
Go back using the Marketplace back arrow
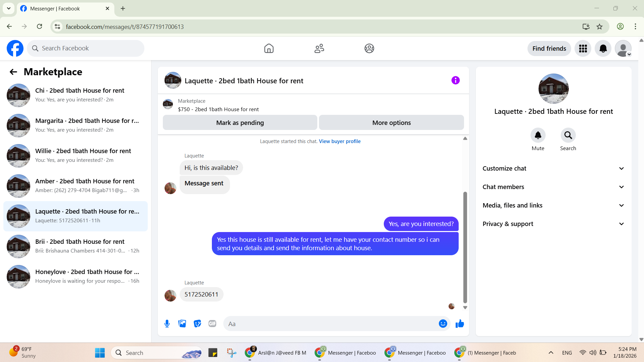point(13,72)
